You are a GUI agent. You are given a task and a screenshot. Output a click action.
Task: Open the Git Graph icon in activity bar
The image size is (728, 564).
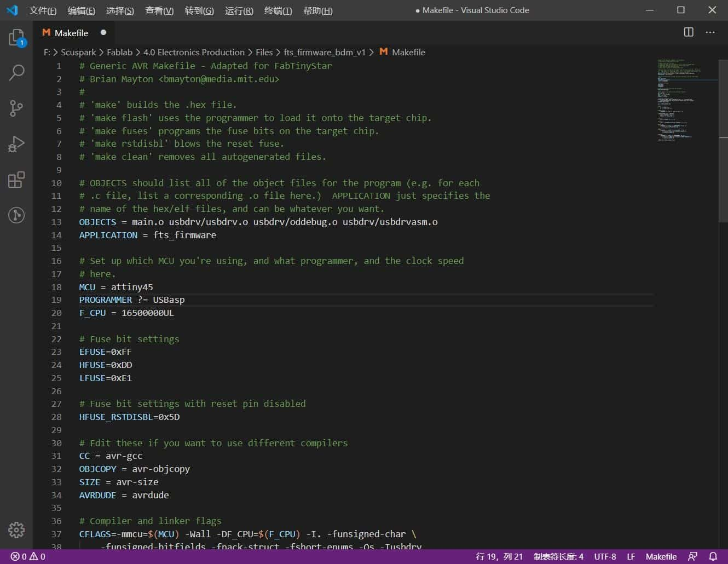tap(16, 215)
